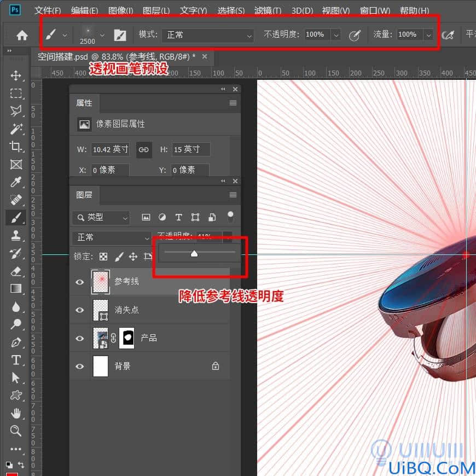Open the 编辑(E) menu

tap(84, 10)
